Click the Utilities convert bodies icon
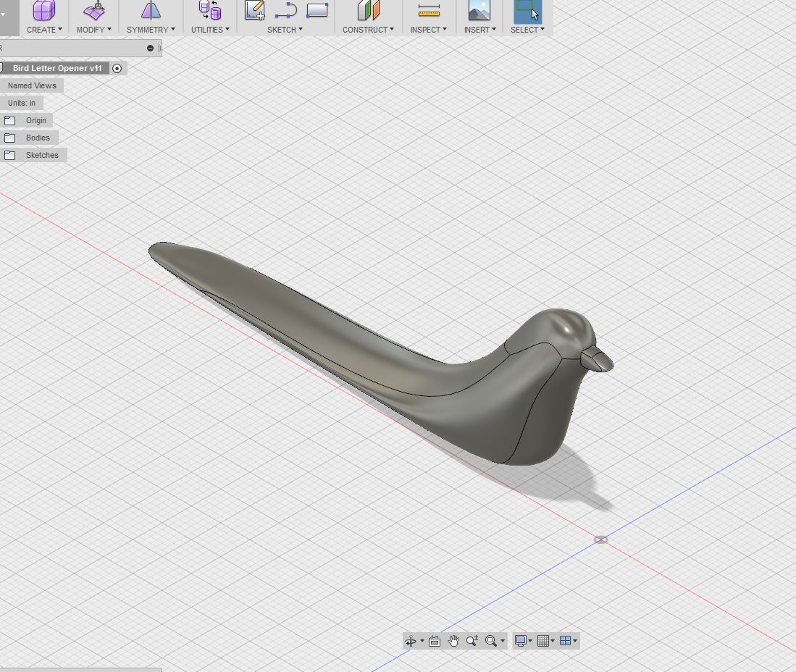This screenshot has height=672, width=796. (x=210, y=10)
